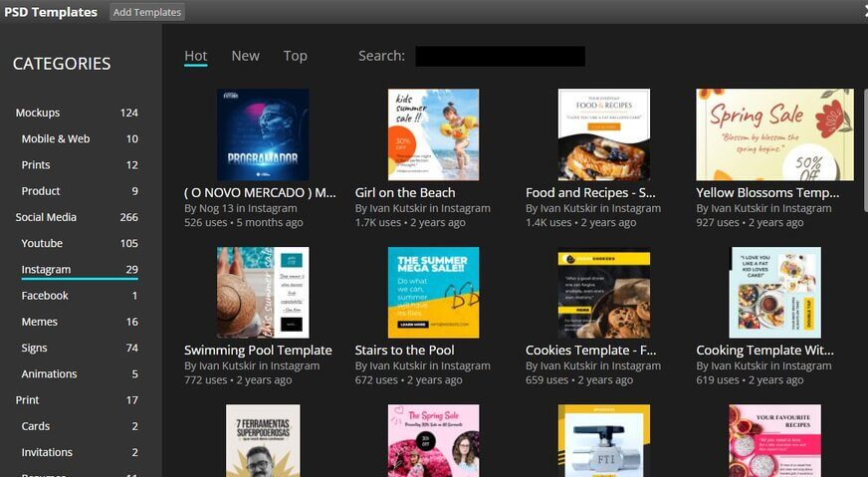The image size is (868, 477).
Task: Click the Add Templates button
Action: pyautogui.click(x=146, y=12)
